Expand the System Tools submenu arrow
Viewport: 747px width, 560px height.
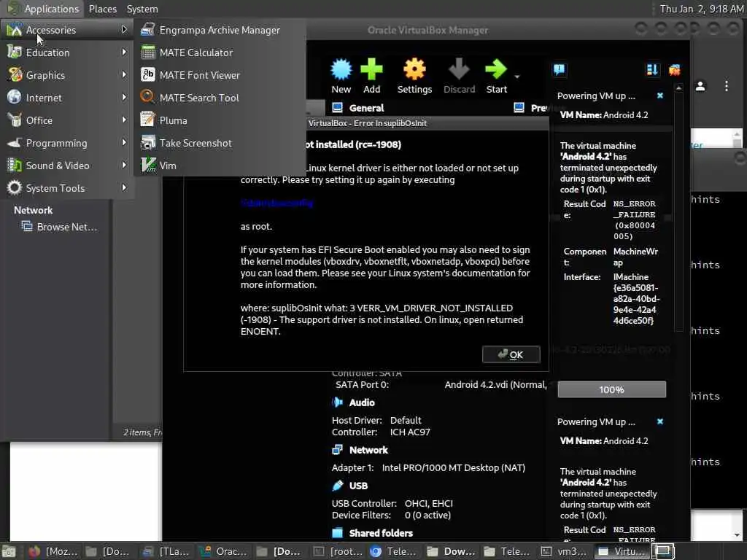point(124,187)
